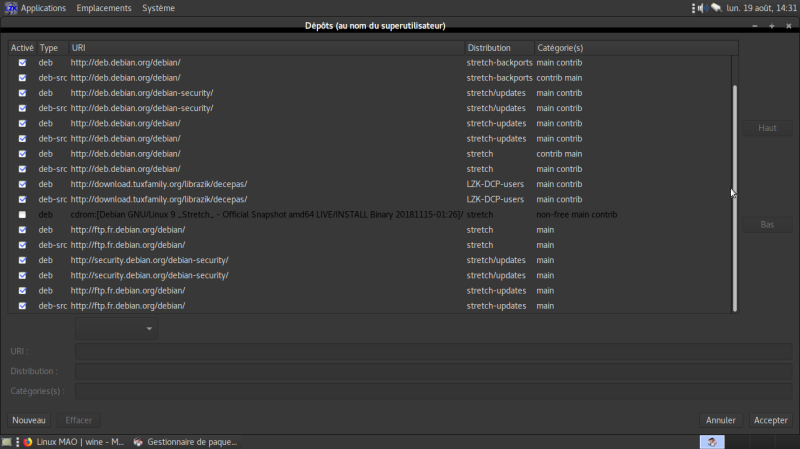
Task: Select deb-src http://deb.debian.org/debian/ stretch-updates URI
Action: (126, 139)
